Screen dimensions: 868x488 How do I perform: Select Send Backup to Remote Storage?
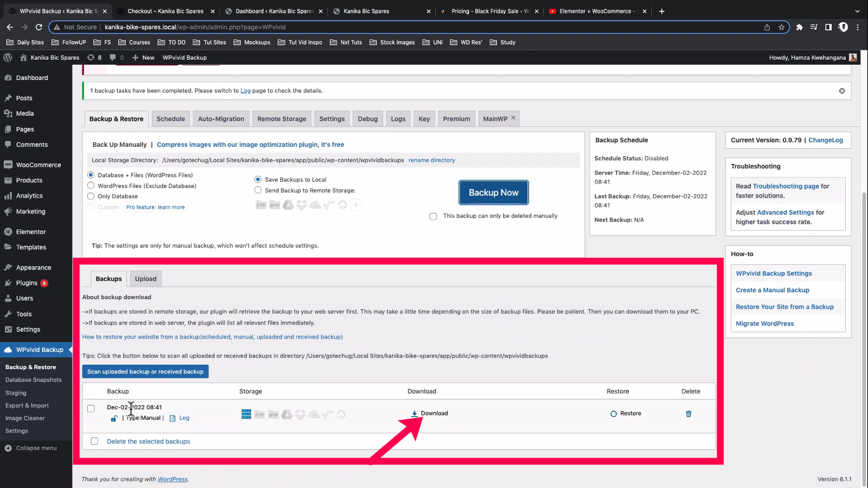point(258,190)
